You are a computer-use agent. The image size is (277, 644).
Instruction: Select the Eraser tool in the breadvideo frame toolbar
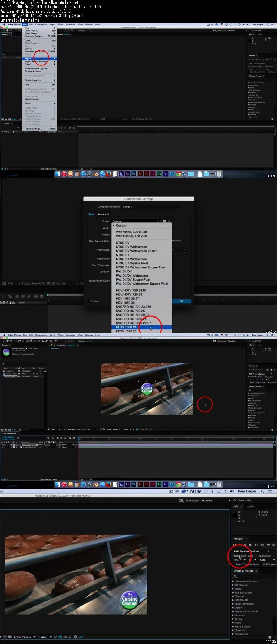pyautogui.click(x=47, y=341)
